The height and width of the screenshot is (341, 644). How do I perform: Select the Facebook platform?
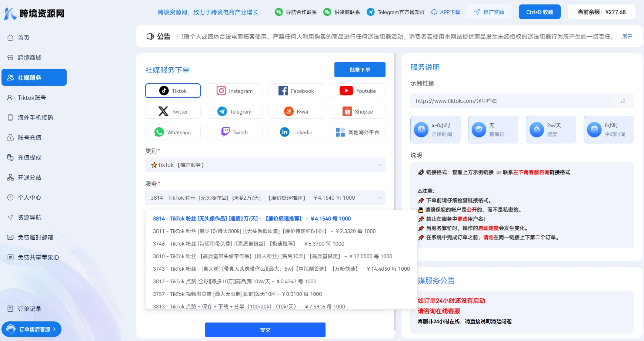[x=296, y=91]
